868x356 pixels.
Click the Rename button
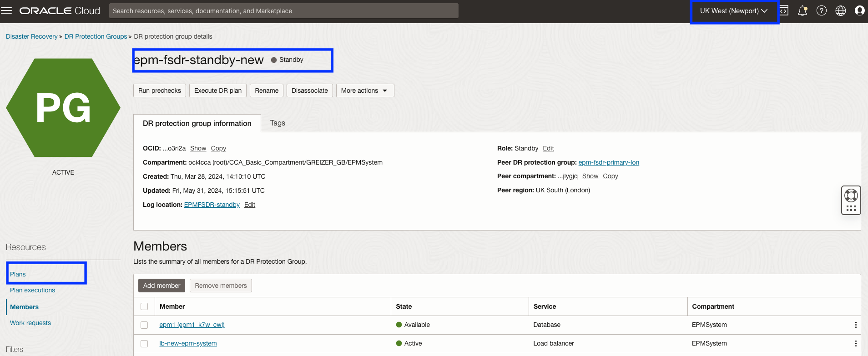267,90
